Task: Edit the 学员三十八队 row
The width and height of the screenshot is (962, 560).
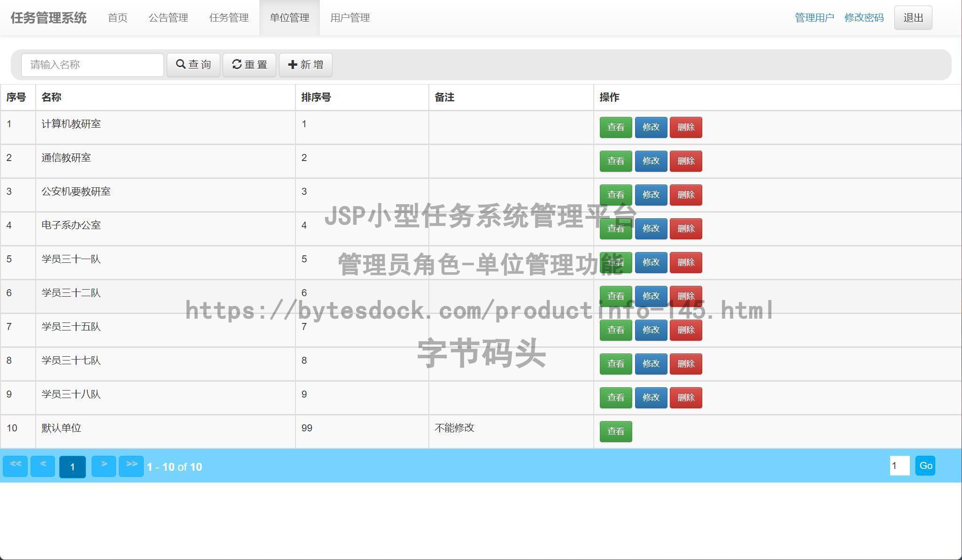Action: [651, 398]
